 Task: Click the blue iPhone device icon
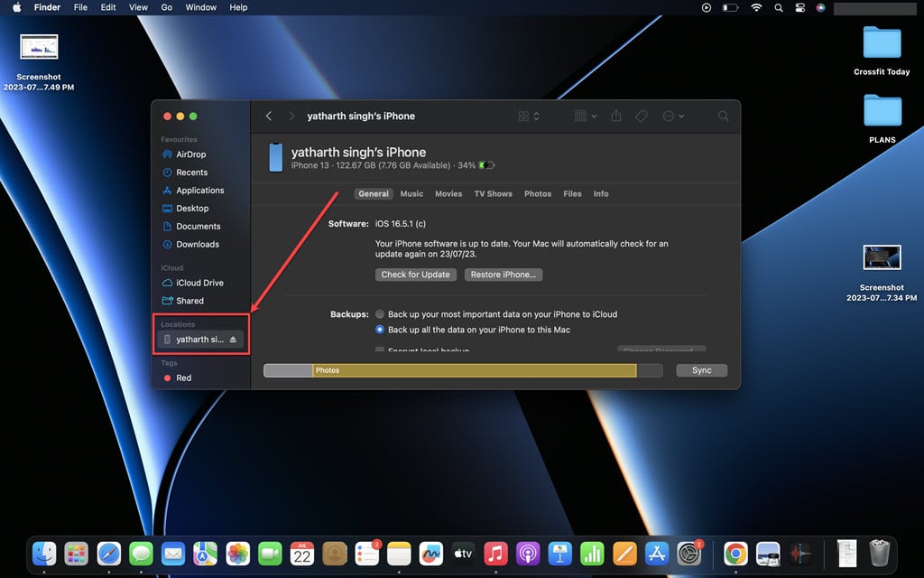coord(276,157)
